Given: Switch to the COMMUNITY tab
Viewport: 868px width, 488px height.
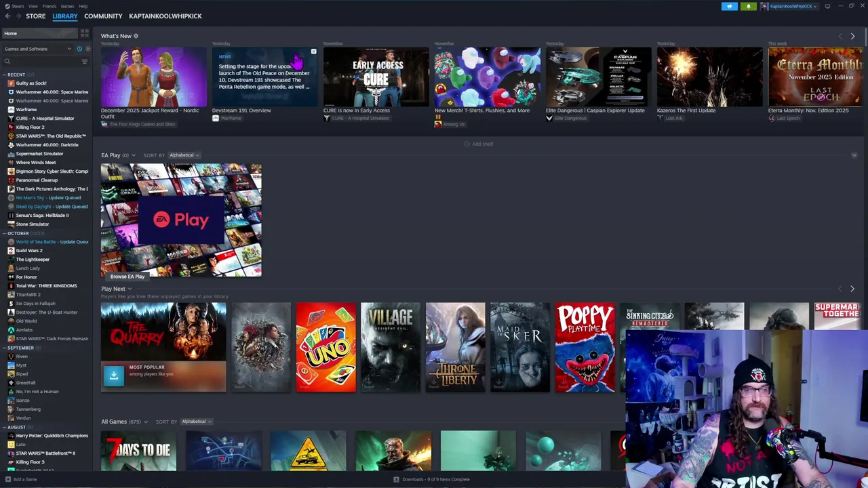Looking at the screenshot, I should 103,16.
